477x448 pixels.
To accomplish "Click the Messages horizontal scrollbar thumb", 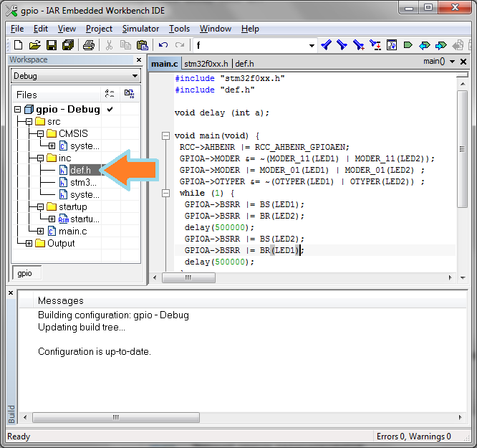I will click(x=116, y=417).
